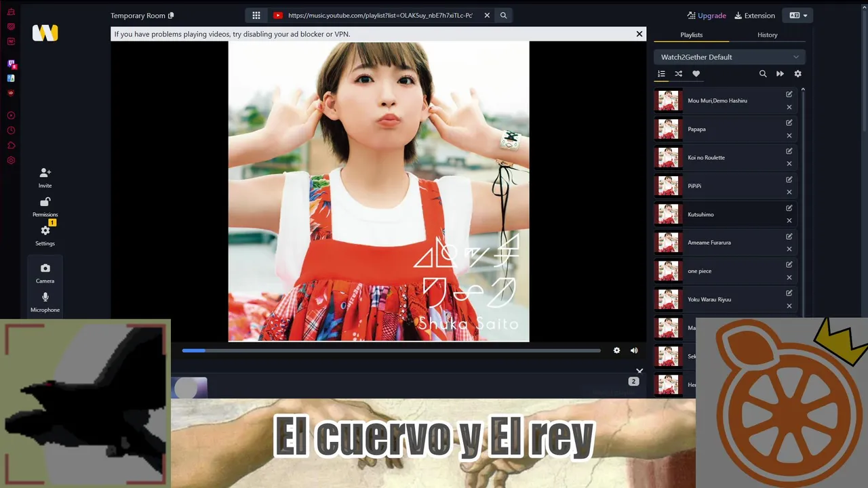Select the Kutsuhimo track title
Image resolution: width=868 pixels, height=488 pixels.
coord(701,214)
